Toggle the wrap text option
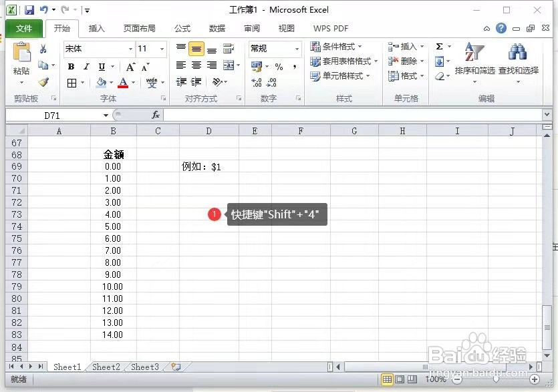Image resolution: width=558 pixels, height=392 pixels. click(x=228, y=48)
